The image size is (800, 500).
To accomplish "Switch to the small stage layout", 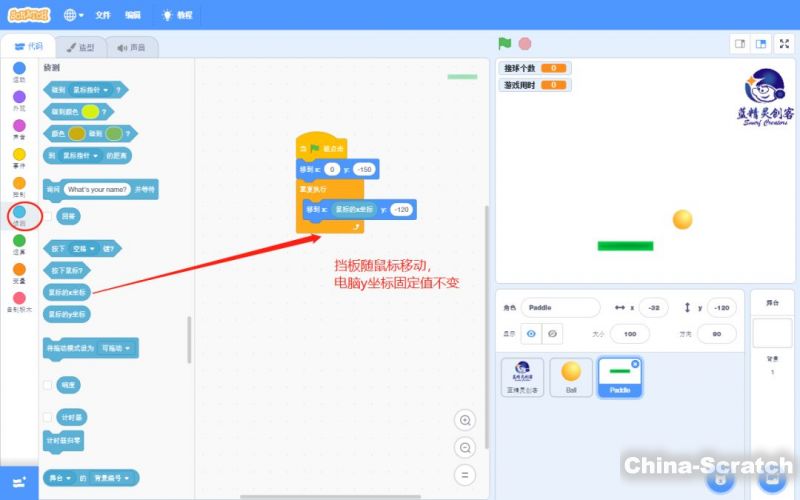I will coord(740,44).
